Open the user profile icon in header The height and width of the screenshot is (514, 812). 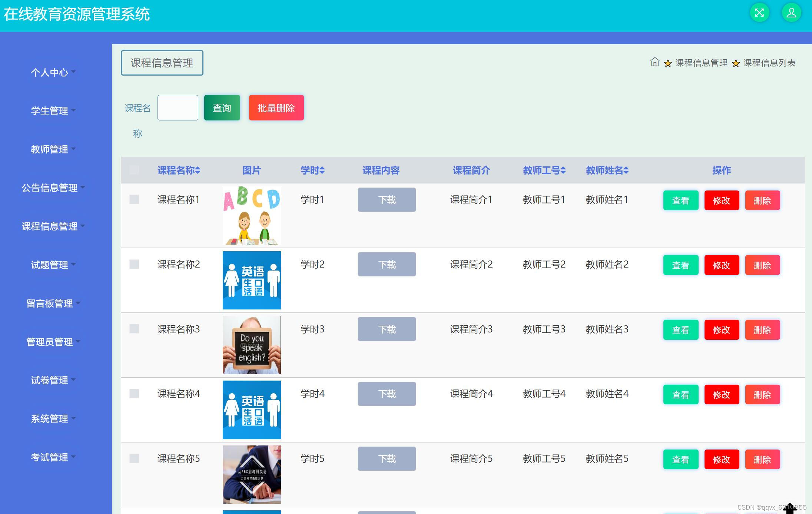click(791, 13)
